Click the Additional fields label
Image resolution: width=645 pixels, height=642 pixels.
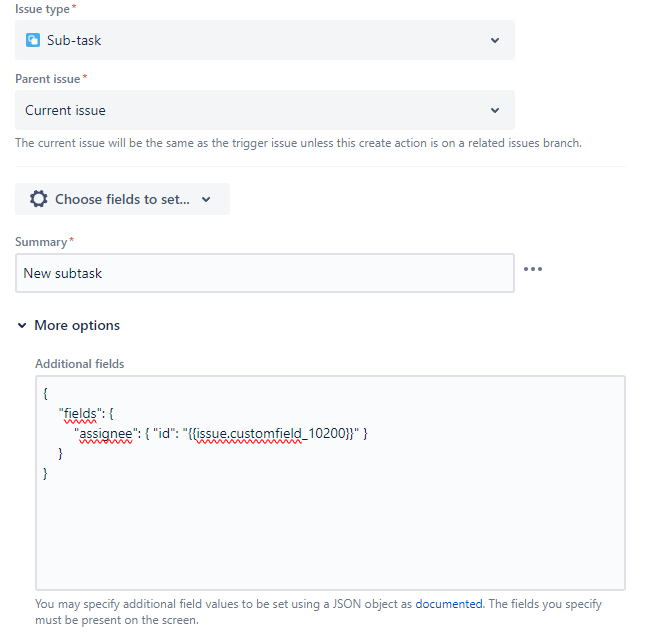pyautogui.click(x=80, y=364)
